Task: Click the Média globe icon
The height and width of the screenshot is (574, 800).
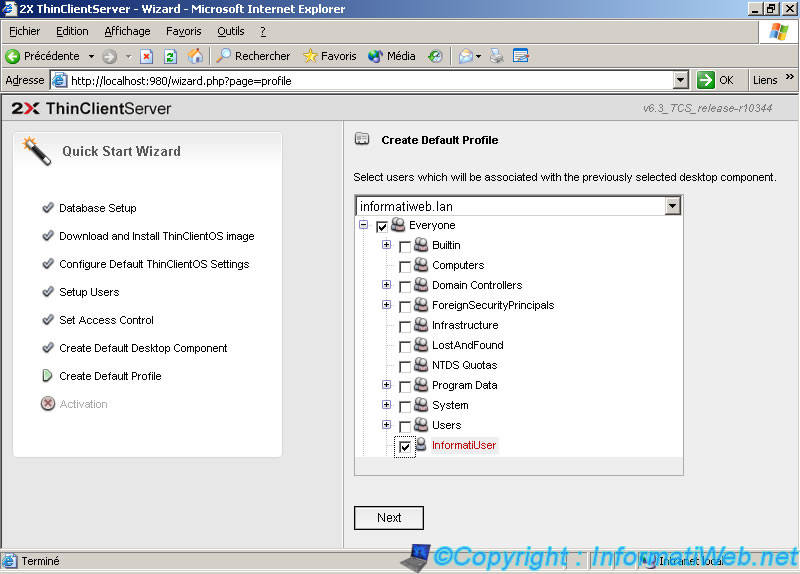Action: tap(375, 56)
